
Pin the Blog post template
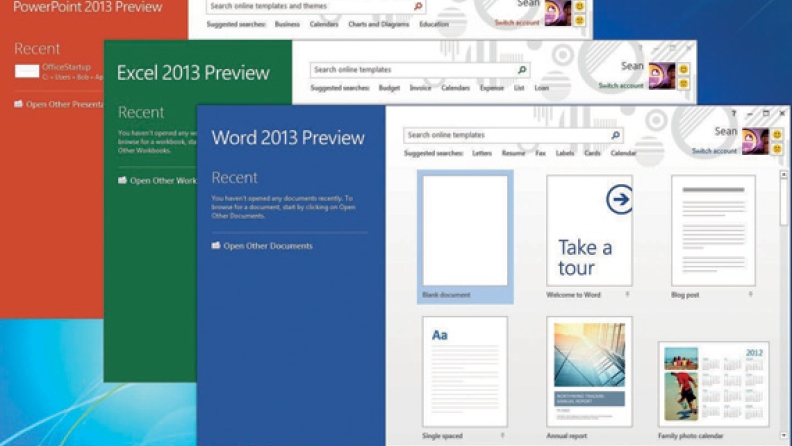(x=751, y=294)
